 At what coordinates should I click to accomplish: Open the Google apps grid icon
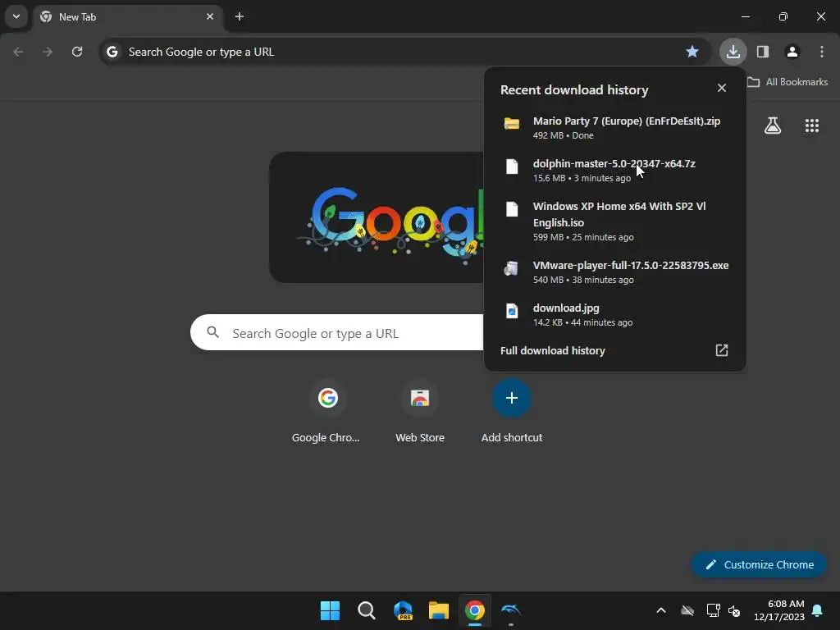coord(811,126)
